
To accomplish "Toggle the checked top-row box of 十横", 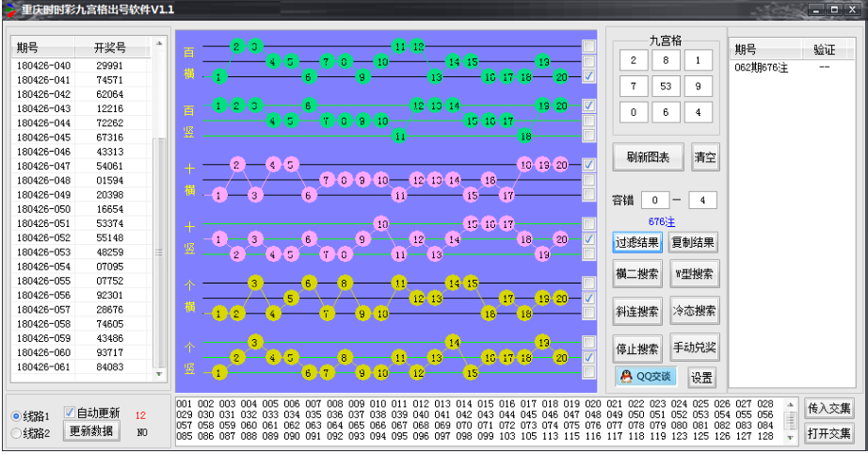I will pyautogui.click(x=588, y=165).
